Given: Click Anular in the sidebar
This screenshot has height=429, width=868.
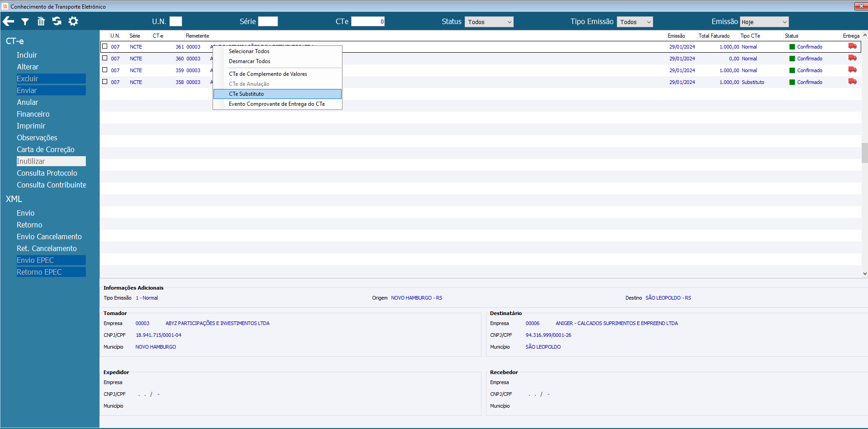Looking at the screenshot, I should (27, 102).
